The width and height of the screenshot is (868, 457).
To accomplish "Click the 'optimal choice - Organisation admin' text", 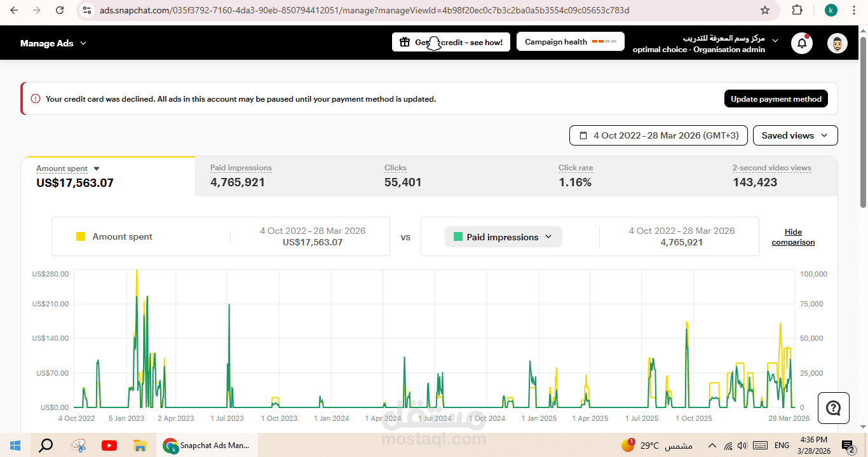I will click(699, 50).
